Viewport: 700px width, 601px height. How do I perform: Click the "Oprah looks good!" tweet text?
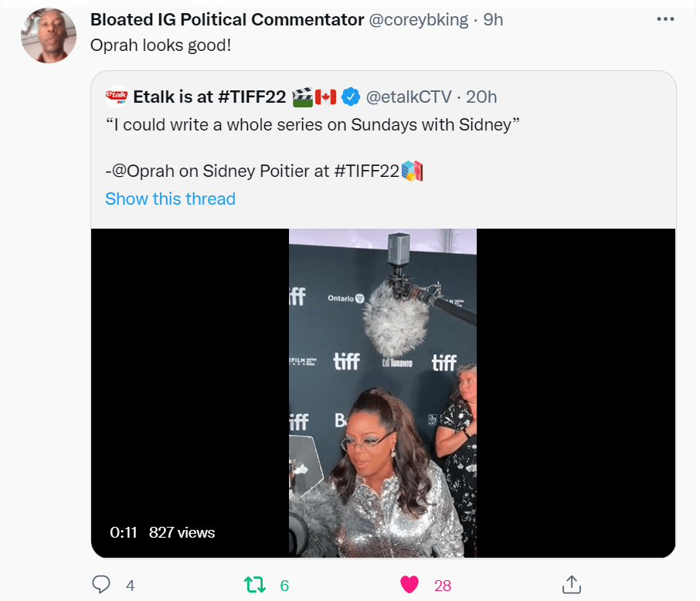161,46
